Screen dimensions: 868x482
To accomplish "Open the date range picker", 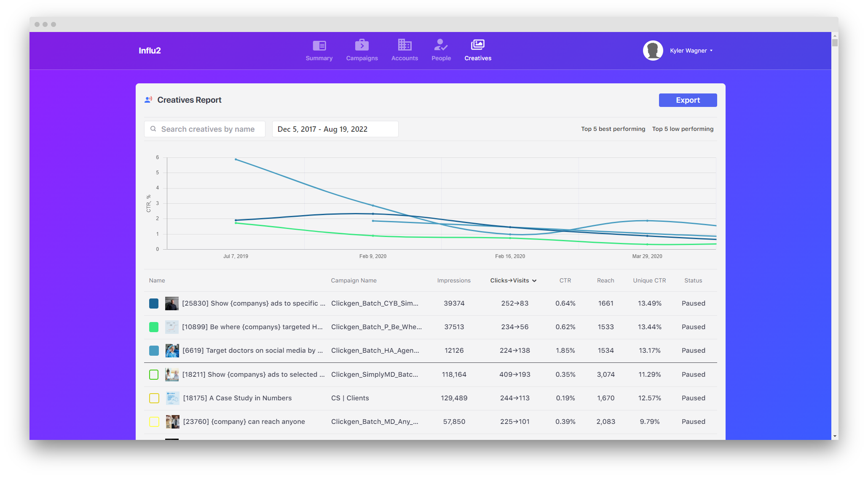I will tap(335, 129).
